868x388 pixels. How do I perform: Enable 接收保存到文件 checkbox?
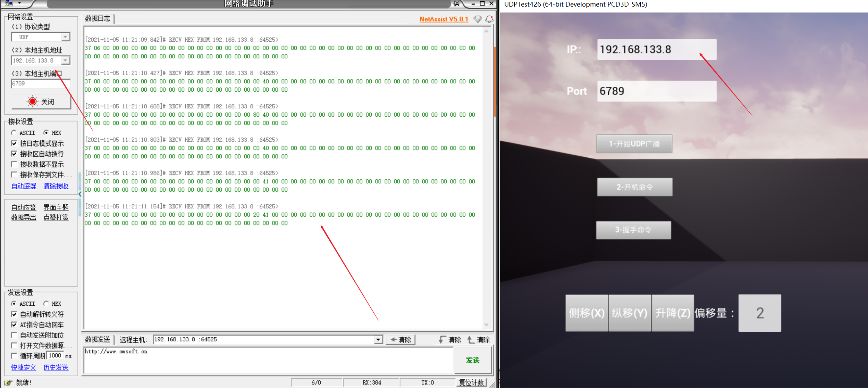pos(14,175)
